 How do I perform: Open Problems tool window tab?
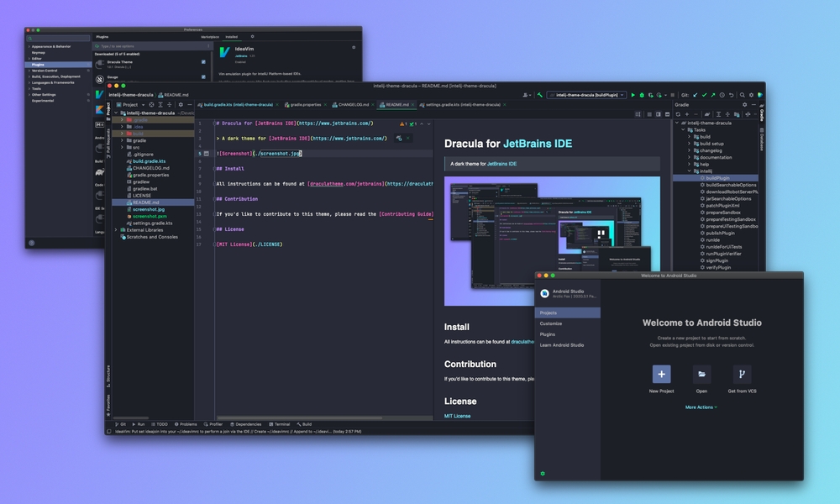(x=186, y=424)
